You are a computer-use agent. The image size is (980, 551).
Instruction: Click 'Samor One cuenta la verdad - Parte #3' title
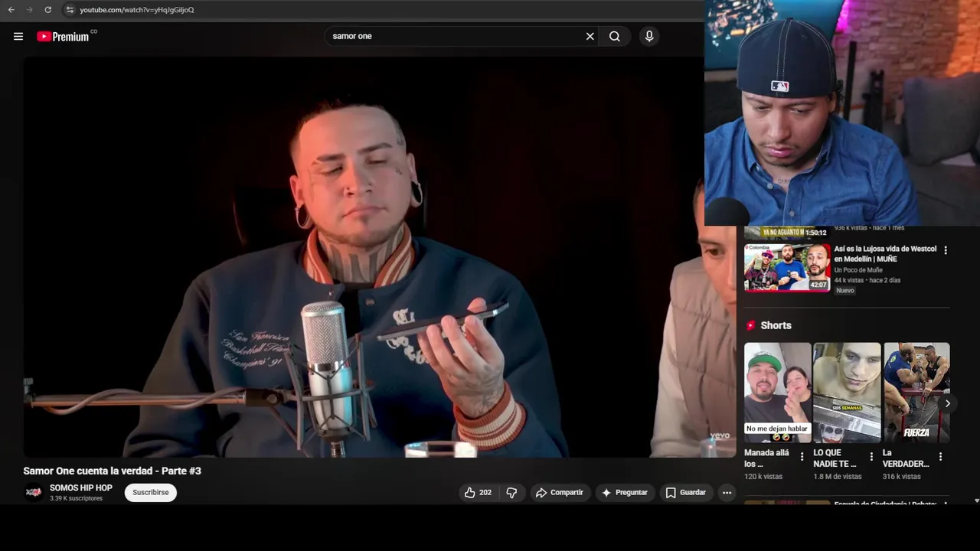pyautogui.click(x=112, y=471)
